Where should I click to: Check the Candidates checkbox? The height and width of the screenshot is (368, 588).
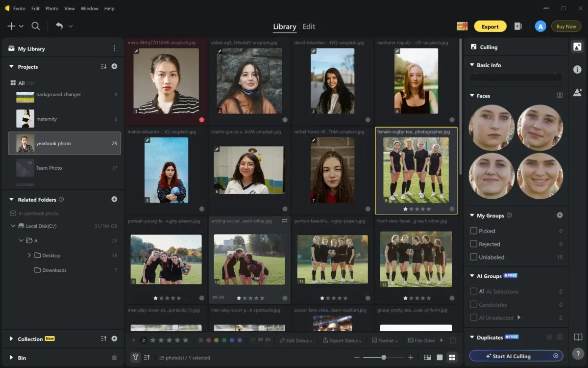(x=473, y=305)
